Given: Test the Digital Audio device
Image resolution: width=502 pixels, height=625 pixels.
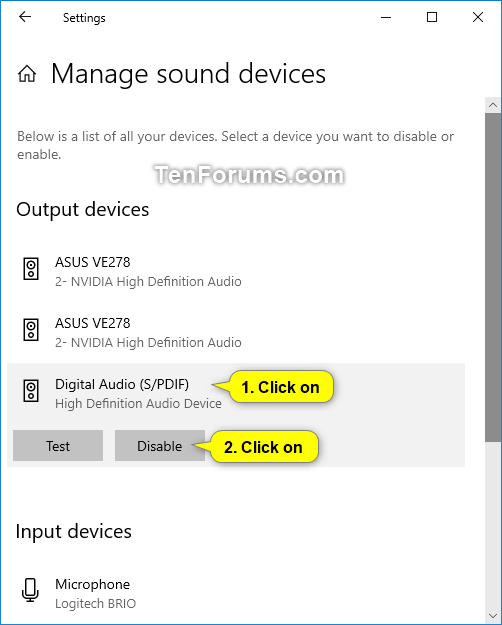Looking at the screenshot, I should click(x=58, y=446).
